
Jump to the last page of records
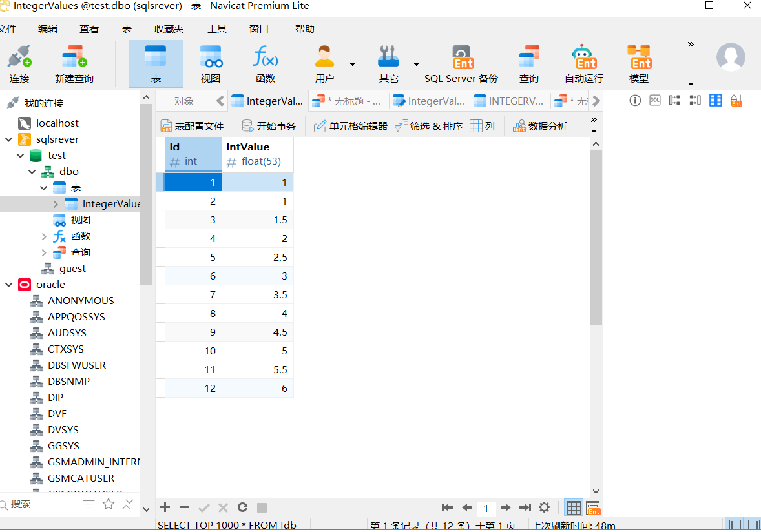(525, 507)
